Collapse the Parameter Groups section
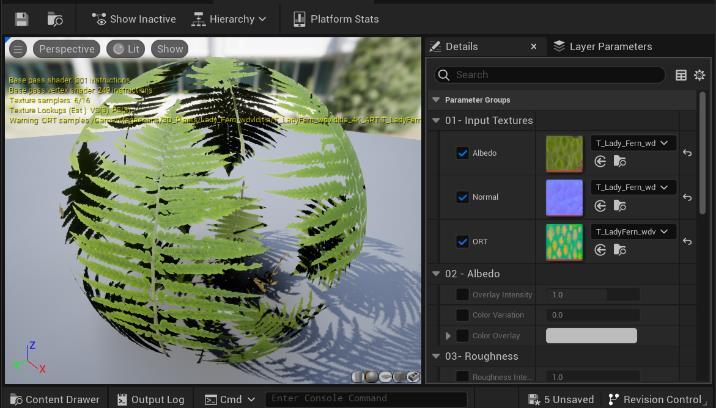 point(436,100)
